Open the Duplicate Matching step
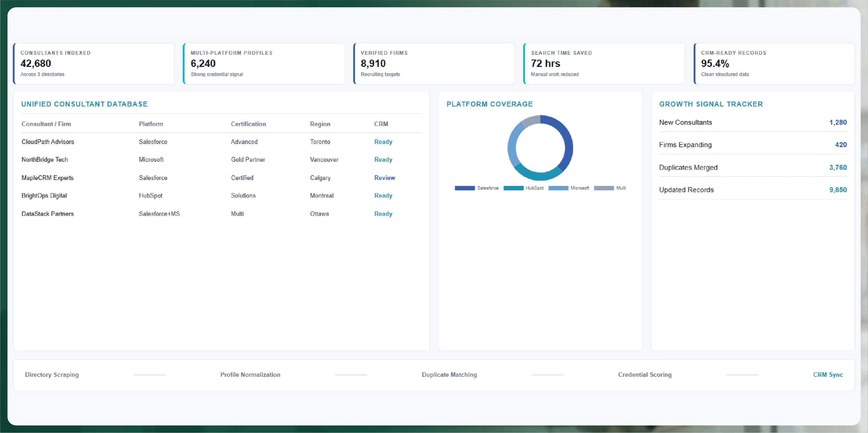 pos(449,375)
